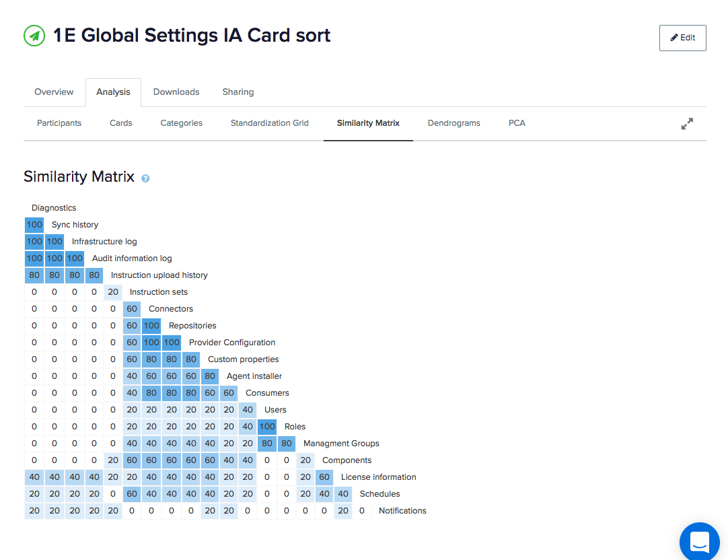Select the Notifications row label
The height and width of the screenshot is (560, 728).
coord(402,511)
